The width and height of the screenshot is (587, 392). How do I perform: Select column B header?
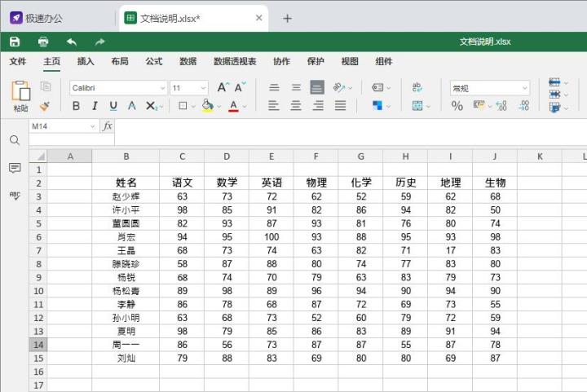[126, 156]
